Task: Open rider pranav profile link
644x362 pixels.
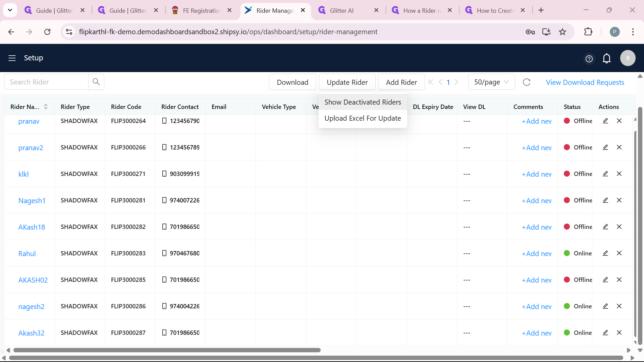Action: point(29,121)
